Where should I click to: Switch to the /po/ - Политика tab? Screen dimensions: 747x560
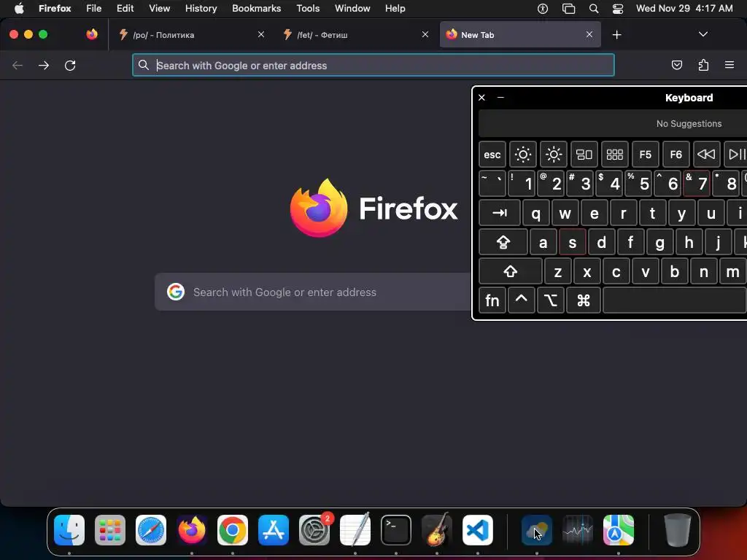point(190,34)
